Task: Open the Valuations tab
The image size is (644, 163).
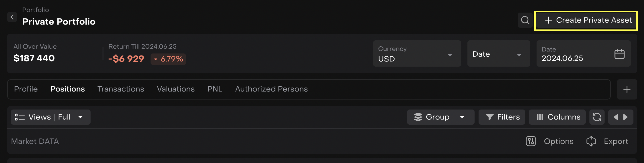Action: (176, 89)
